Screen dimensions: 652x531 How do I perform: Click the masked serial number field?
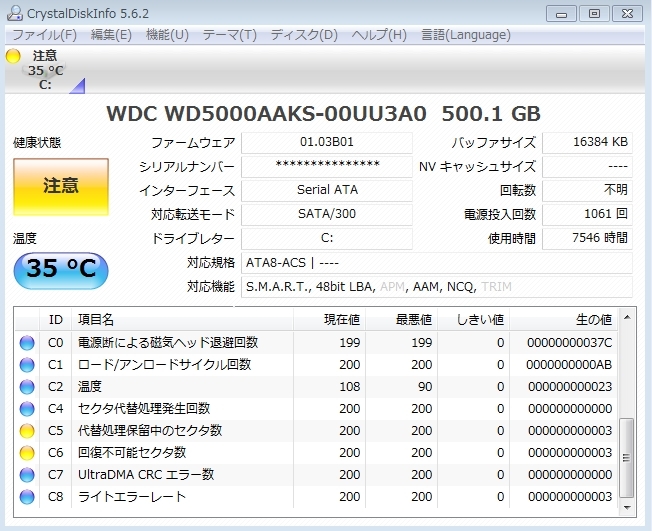[x=327, y=166]
